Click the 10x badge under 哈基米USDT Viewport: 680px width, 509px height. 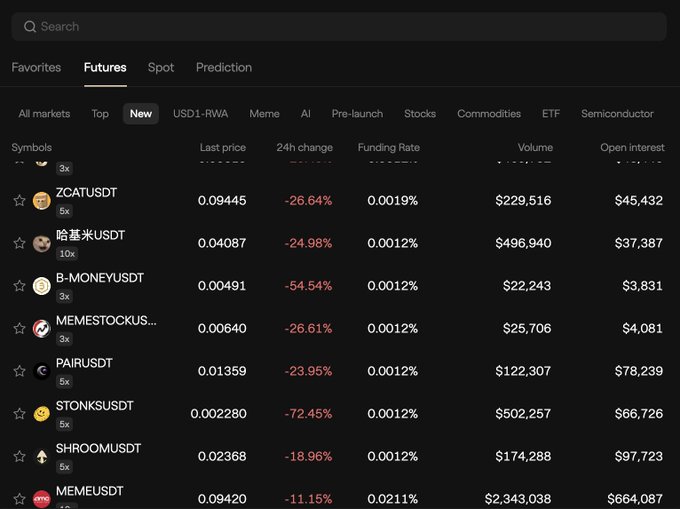(67, 254)
